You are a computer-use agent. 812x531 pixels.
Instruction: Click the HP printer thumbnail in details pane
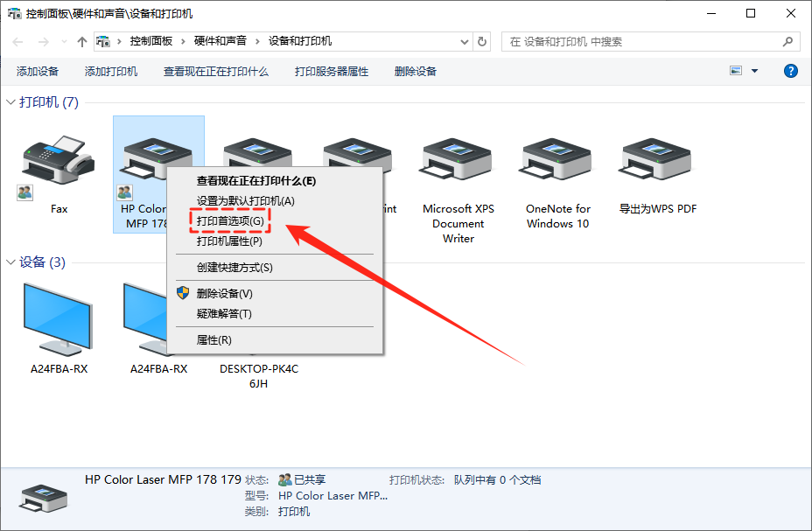point(44,498)
